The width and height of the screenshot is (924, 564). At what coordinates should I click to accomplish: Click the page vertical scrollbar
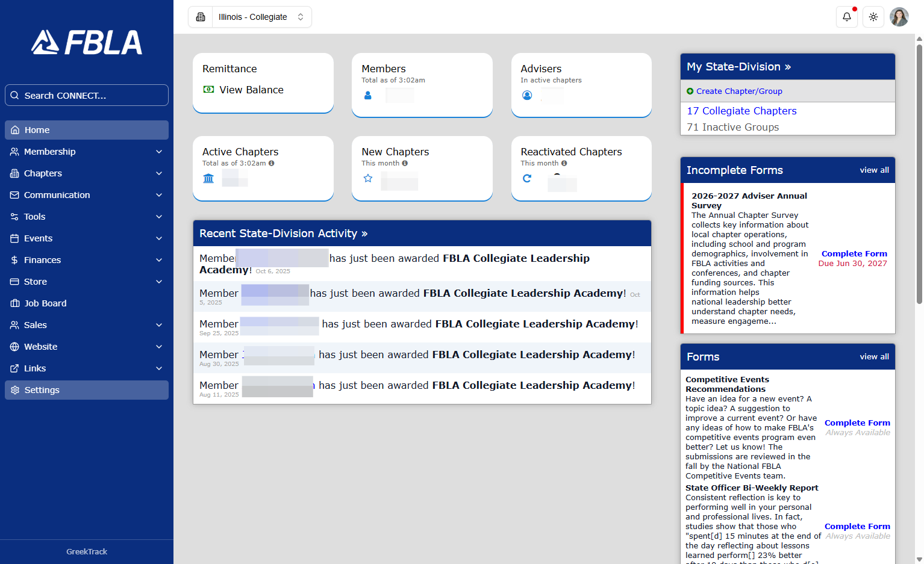(919, 173)
